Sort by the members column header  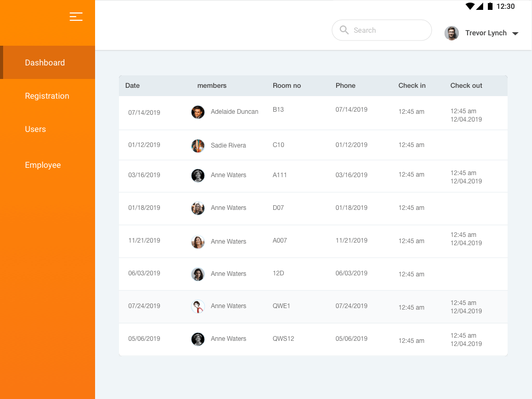212,86
